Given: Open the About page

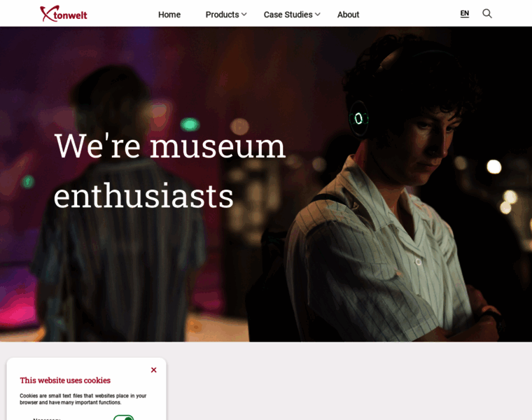Looking at the screenshot, I should click(x=348, y=15).
